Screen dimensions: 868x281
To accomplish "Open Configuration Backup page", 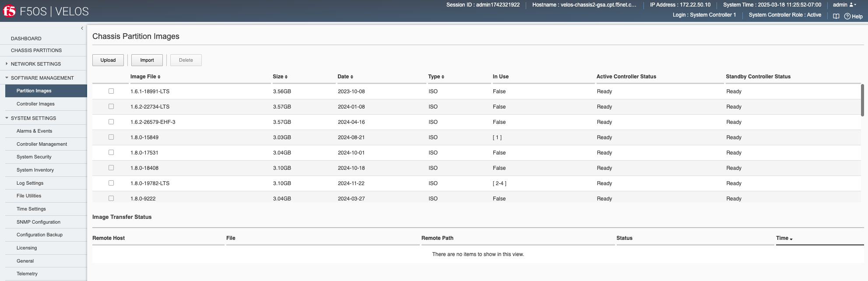I will click(x=39, y=235).
